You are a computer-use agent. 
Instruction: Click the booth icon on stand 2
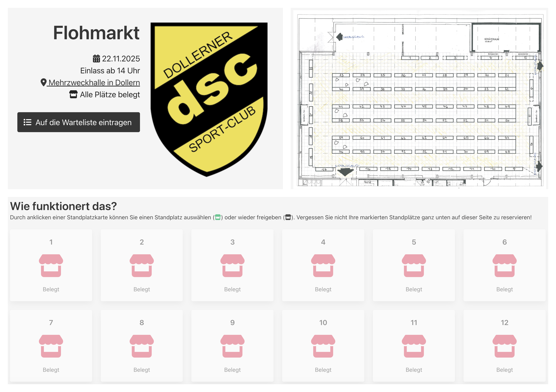(x=142, y=266)
